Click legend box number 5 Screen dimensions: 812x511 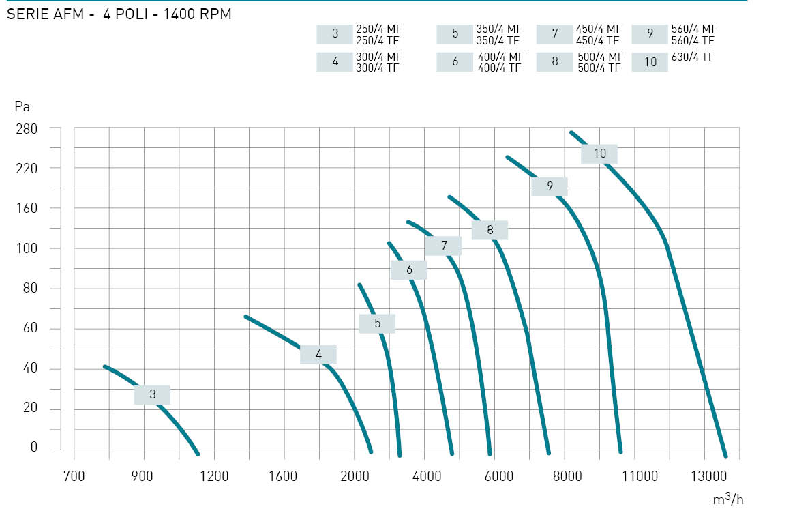pyautogui.click(x=455, y=34)
